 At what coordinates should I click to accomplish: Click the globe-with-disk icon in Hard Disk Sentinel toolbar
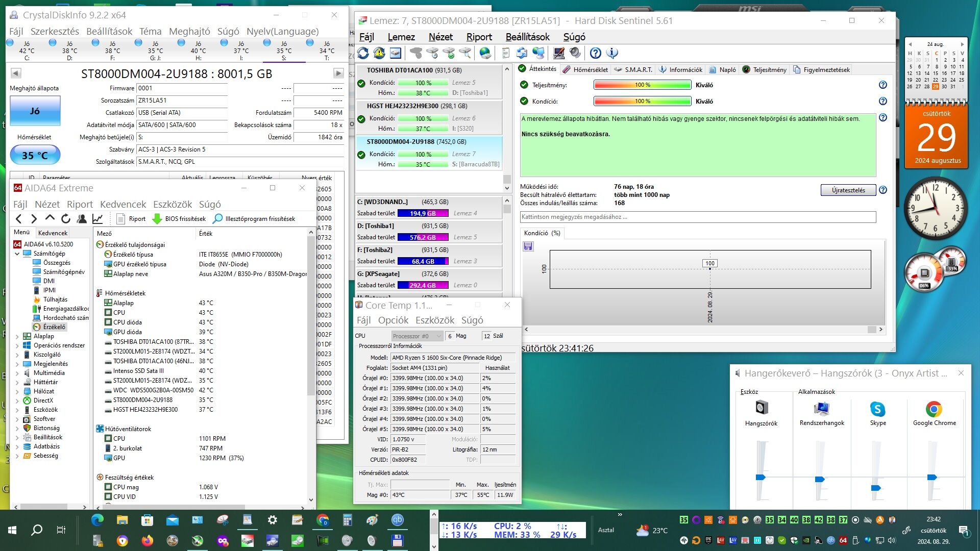pos(485,53)
